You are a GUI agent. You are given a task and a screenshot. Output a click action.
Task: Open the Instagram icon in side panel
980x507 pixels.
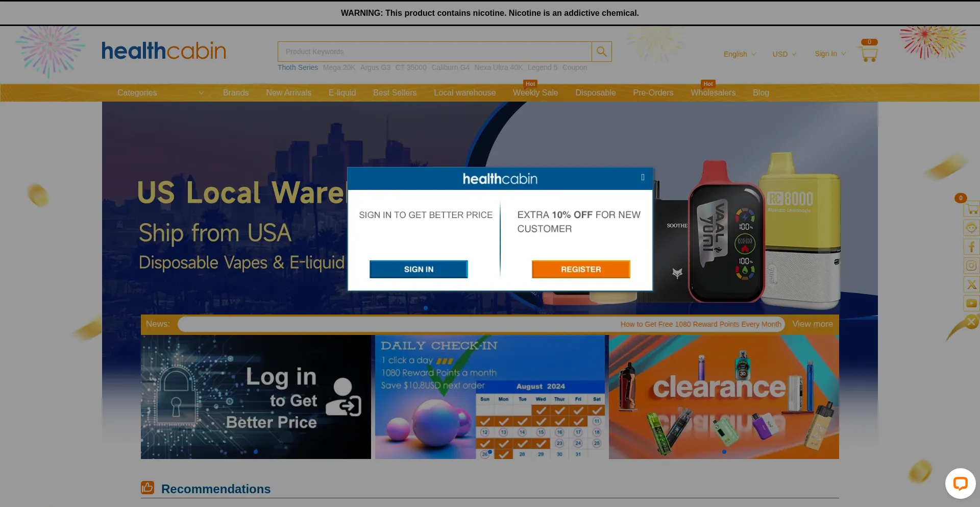point(971,265)
